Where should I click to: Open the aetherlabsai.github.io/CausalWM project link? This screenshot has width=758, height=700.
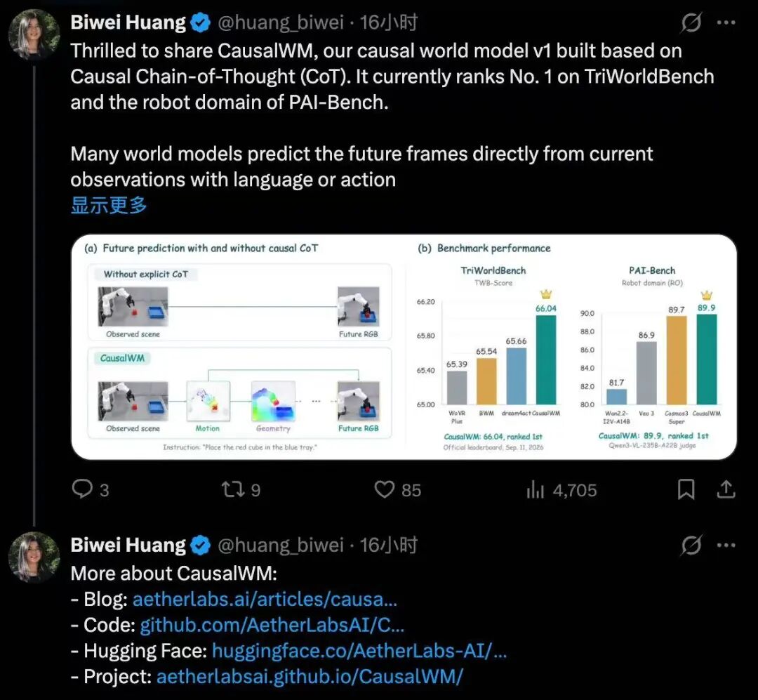[x=310, y=676]
